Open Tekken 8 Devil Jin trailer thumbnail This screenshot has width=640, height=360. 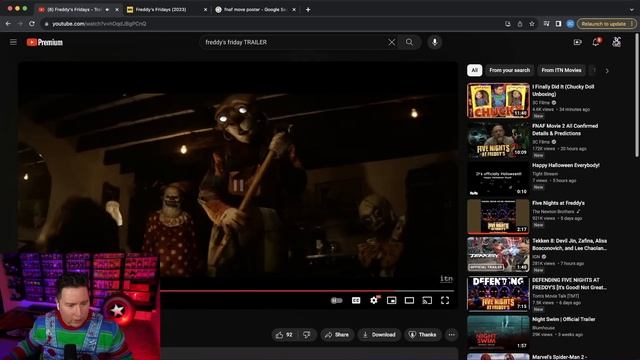pyautogui.click(x=498, y=255)
